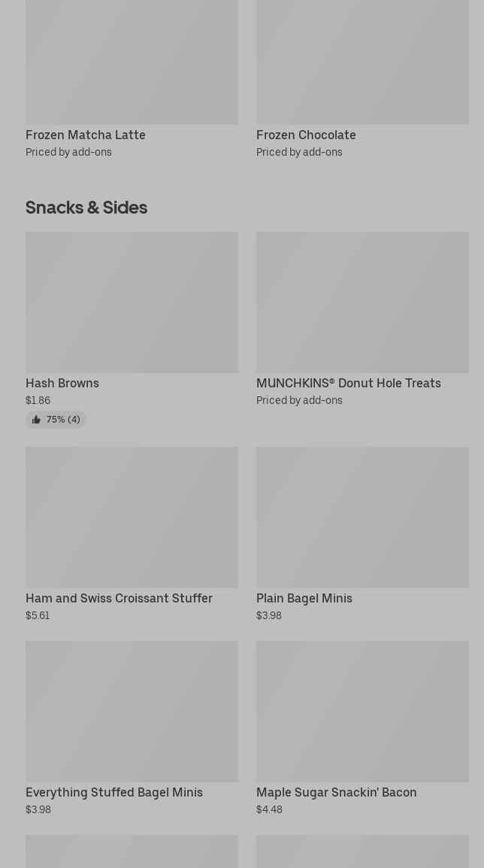The width and height of the screenshot is (484, 868).
Task: Open the Maple Sugar Snackin' Bacon photo
Action: click(x=362, y=711)
